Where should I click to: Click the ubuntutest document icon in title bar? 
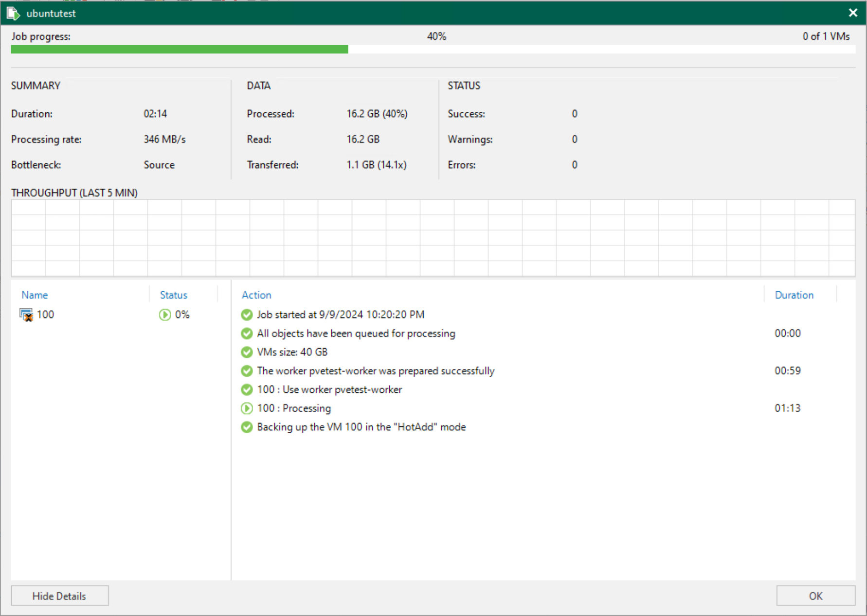click(13, 13)
